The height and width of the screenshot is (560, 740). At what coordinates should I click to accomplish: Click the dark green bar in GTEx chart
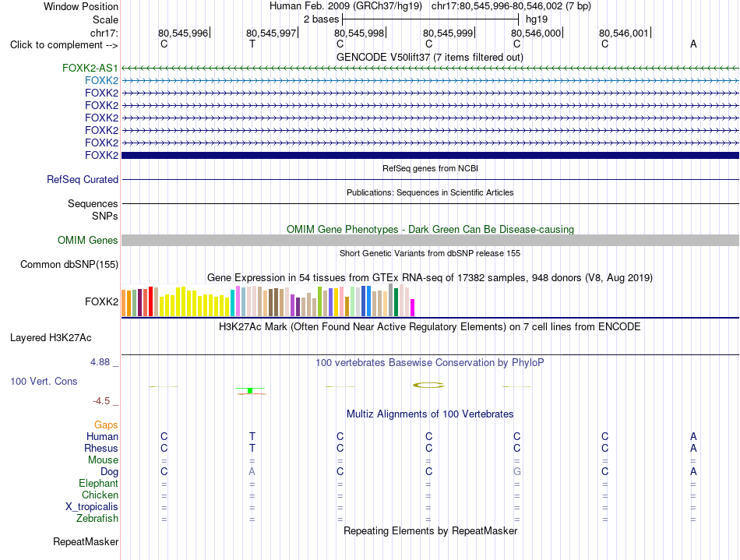(396, 302)
